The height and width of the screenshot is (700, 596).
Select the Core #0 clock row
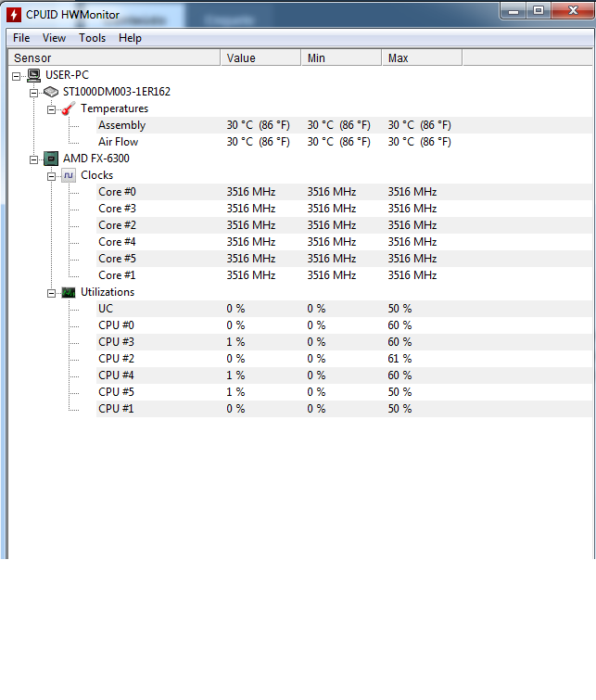[x=344, y=192]
